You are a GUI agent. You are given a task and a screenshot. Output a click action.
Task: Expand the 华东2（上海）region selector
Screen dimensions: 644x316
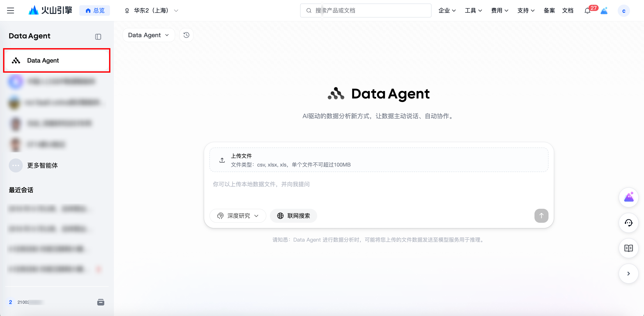152,11
